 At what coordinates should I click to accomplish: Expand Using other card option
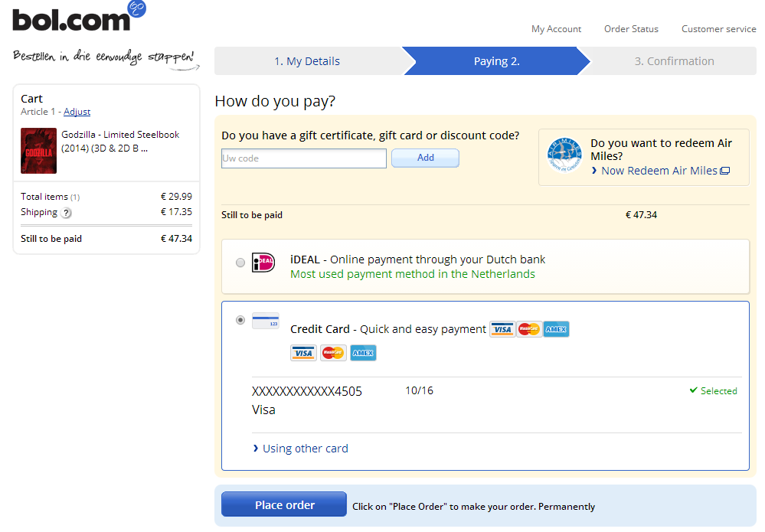(306, 448)
